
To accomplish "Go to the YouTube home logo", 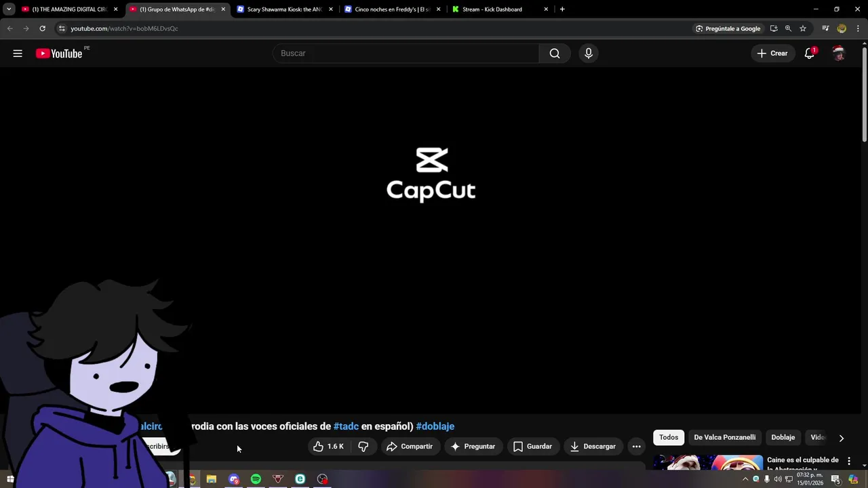I will point(59,54).
